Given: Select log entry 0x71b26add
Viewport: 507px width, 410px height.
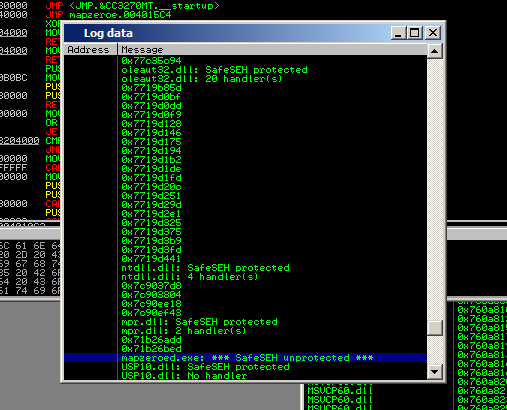Looking at the screenshot, I should tap(151, 340).
